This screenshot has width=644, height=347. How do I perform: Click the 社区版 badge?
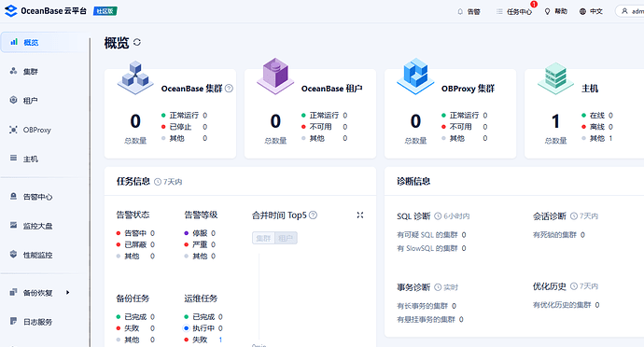[x=105, y=11]
